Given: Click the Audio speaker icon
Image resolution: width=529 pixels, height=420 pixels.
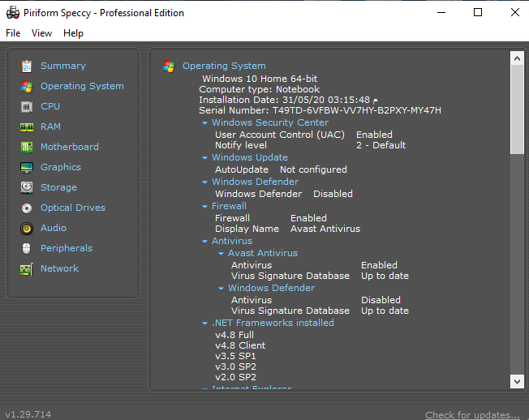Looking at the screenshot, I should click(27, 228).
